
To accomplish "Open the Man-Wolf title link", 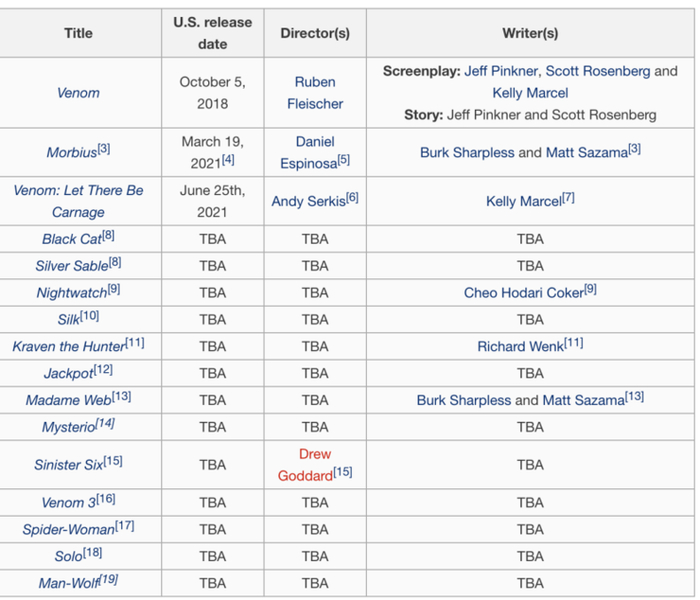I will coord(69,583).
